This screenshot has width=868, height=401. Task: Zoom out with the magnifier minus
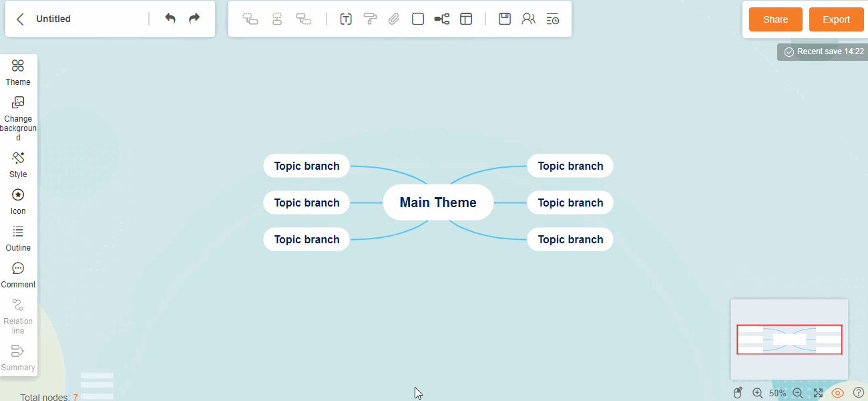797,393
